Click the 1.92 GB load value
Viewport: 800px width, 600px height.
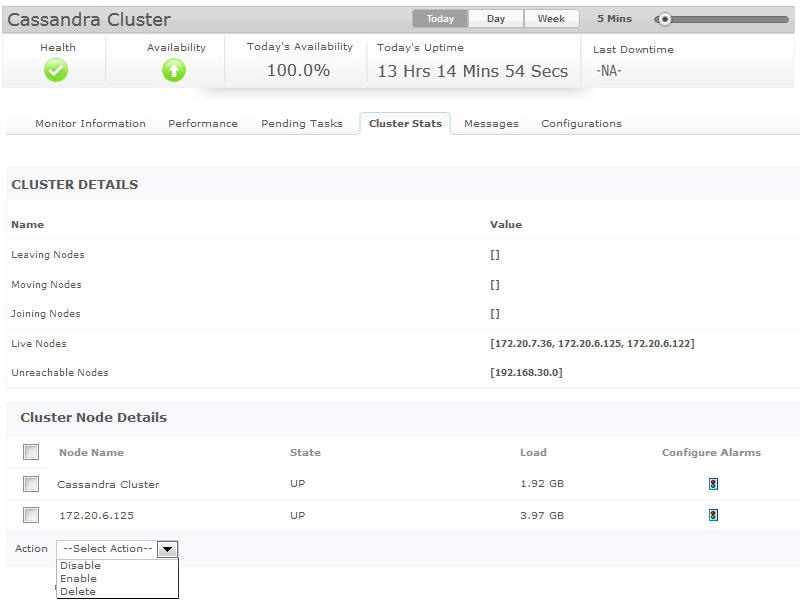tap(542, 484)
